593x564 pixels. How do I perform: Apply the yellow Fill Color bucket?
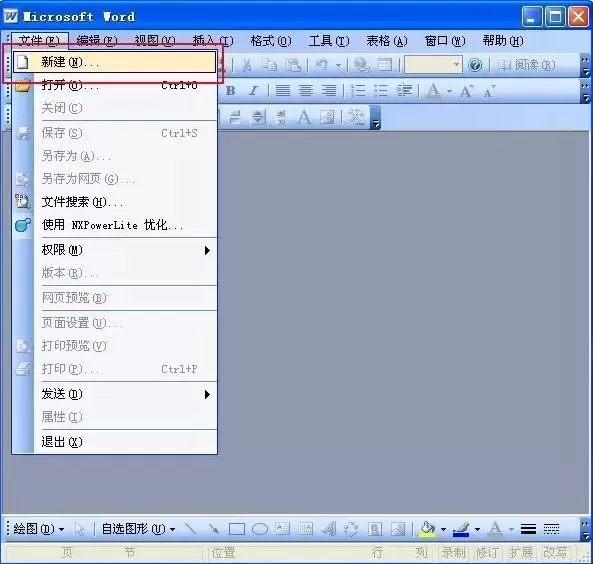427,528
